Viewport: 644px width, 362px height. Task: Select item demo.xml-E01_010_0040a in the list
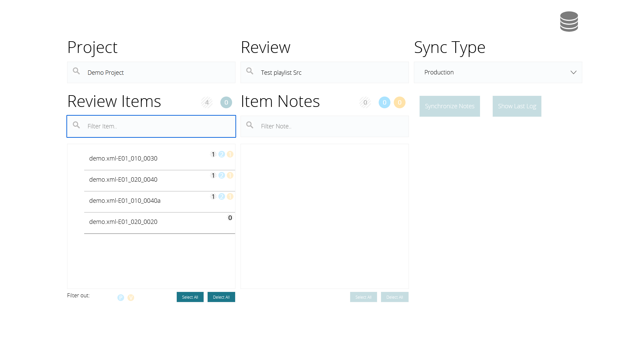tap(125, 200)
